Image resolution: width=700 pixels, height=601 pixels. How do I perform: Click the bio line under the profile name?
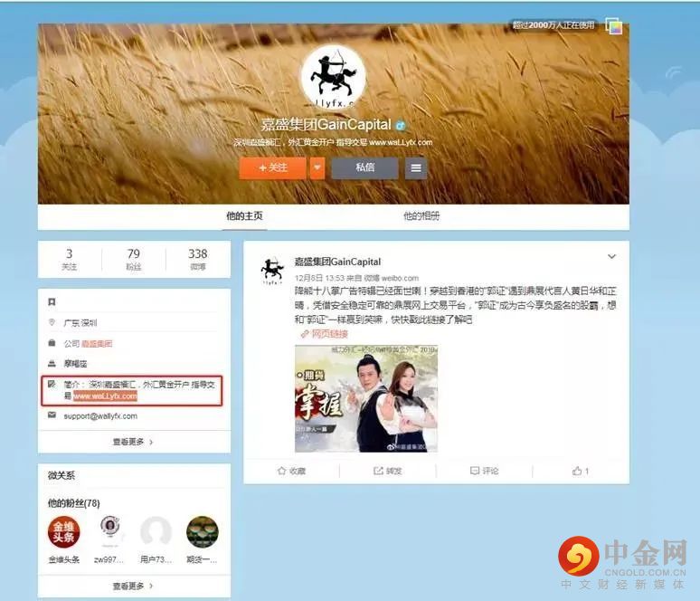click(x=333, y=142)
